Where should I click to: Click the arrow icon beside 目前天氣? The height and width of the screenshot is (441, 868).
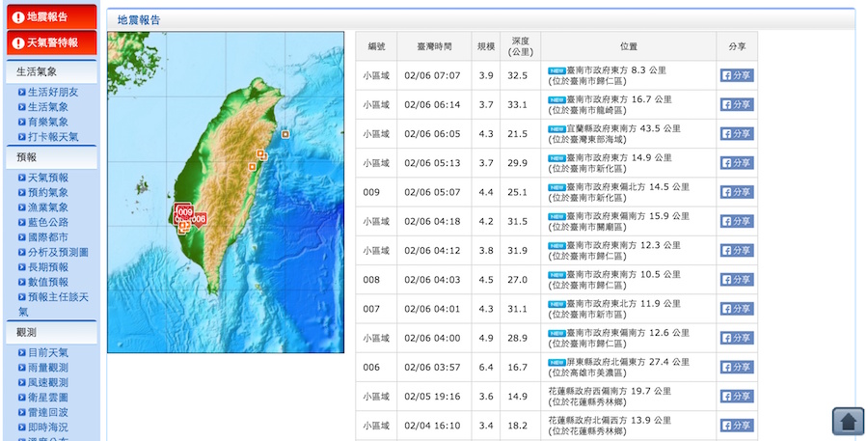(x=21, y=352)
